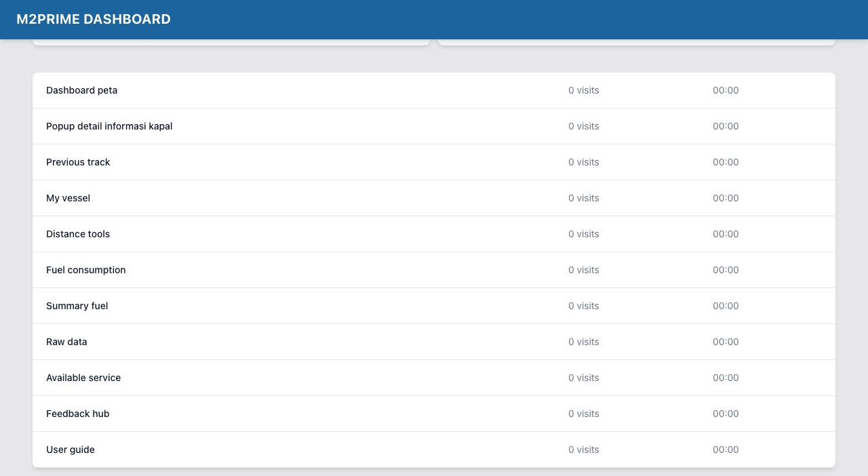
Task: Click the Available service entry
Action: point(83,378)
